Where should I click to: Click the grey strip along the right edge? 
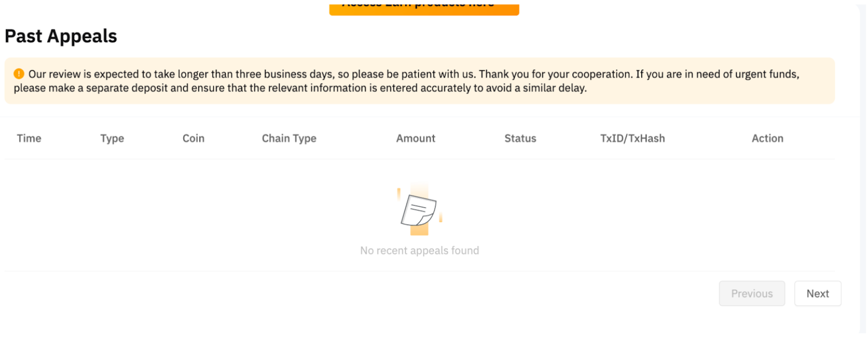tap(863, 170)
